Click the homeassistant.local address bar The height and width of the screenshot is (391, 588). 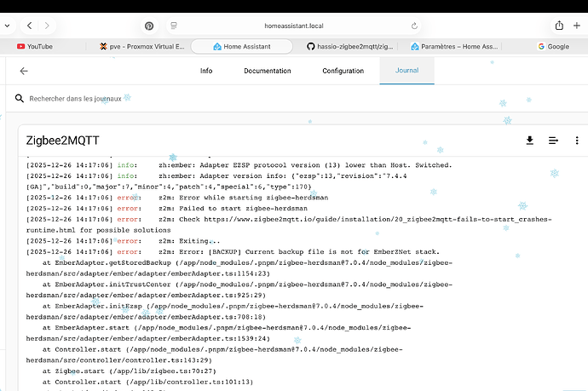294,26
